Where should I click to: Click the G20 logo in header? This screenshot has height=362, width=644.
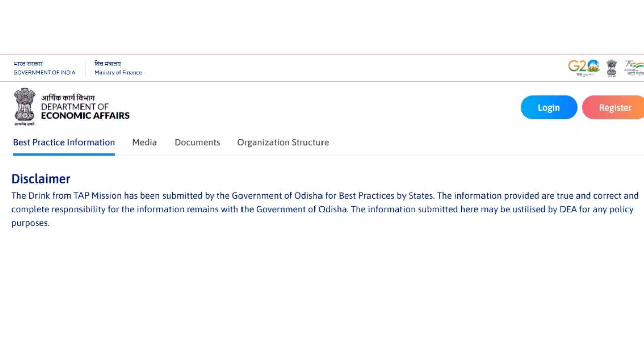coord(584,67)
